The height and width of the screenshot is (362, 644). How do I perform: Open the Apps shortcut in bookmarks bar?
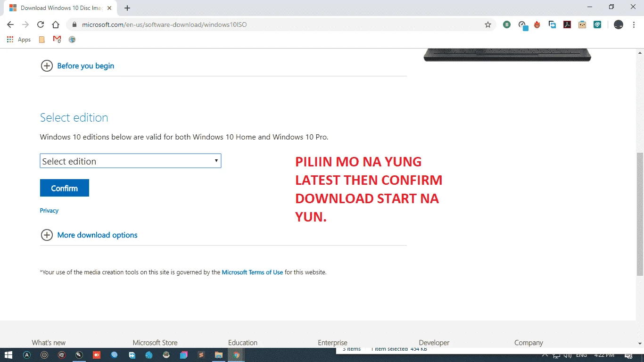pyautogui.click(x=19, y=40)
